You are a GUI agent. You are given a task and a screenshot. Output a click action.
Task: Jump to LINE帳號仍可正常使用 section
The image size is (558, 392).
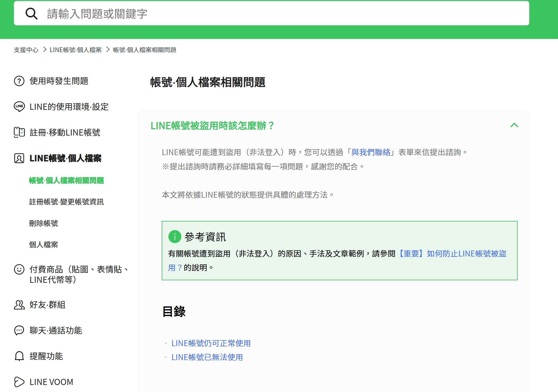coord(211,343)
